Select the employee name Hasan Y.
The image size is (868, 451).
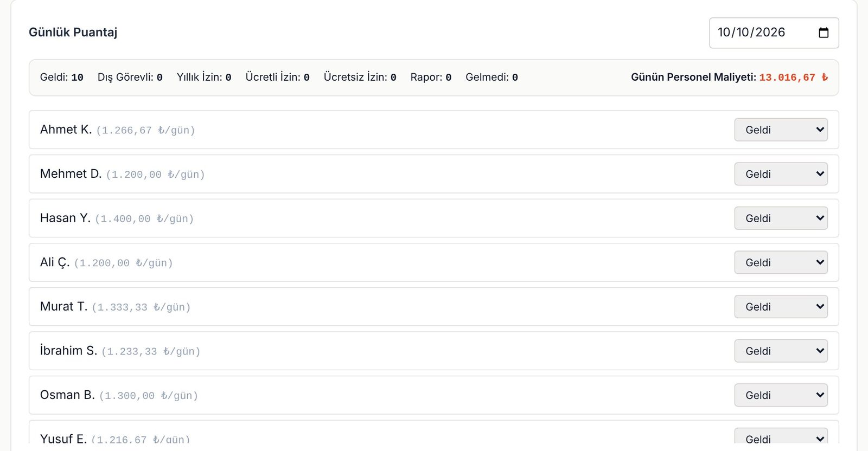[65, 218]
